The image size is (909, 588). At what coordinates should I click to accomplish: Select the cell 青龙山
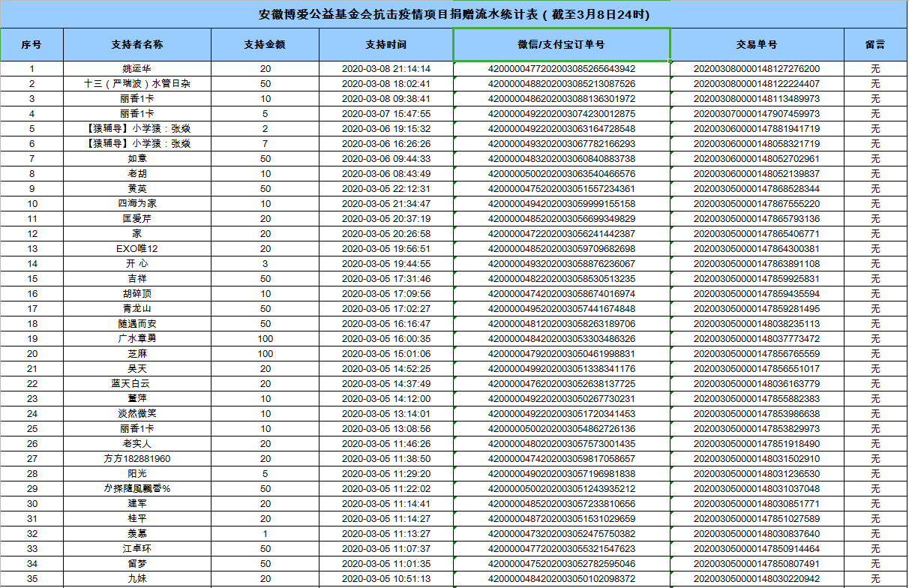coord(137,309)
